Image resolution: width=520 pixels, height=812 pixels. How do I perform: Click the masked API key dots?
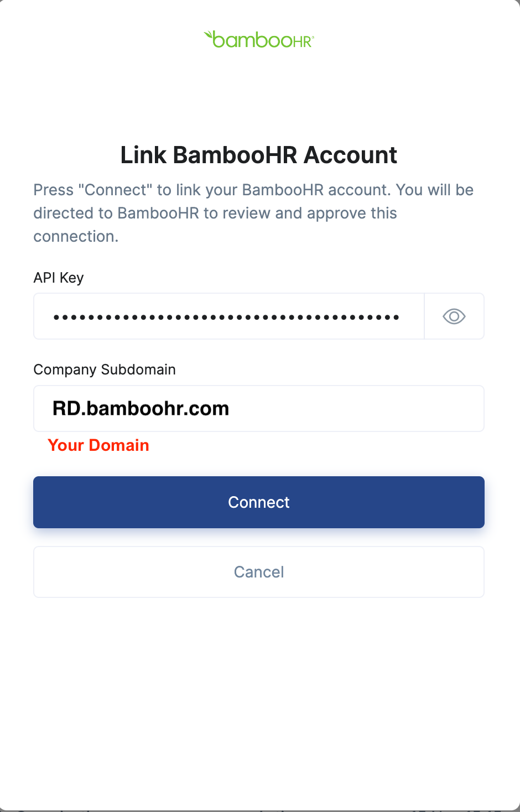[x=226, y=317]
